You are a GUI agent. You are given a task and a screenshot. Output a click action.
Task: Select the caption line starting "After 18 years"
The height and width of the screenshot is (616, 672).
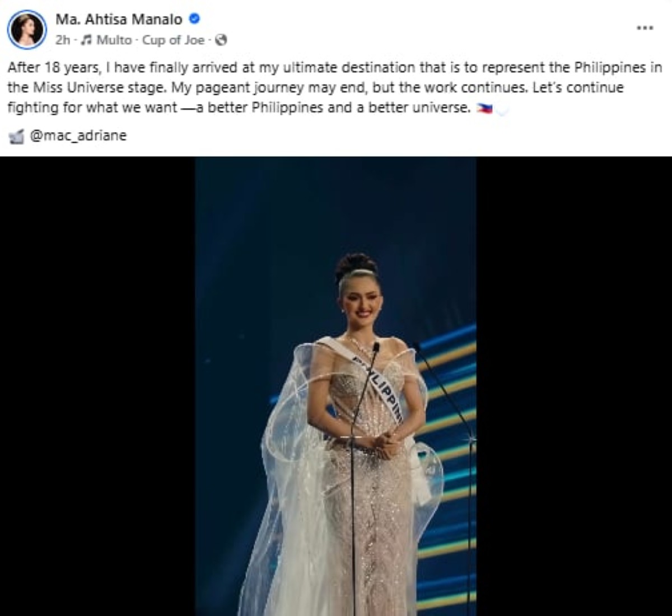tap(335, 68)
